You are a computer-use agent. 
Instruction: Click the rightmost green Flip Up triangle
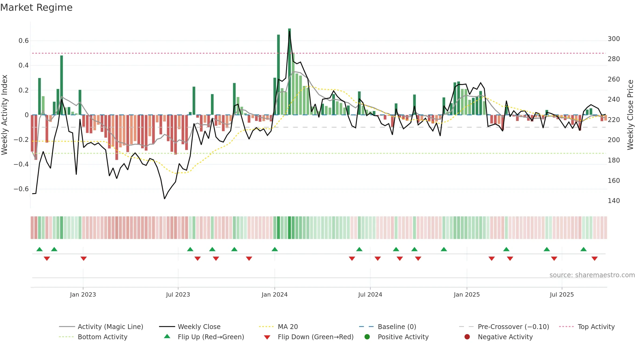[x=583, y=249]
